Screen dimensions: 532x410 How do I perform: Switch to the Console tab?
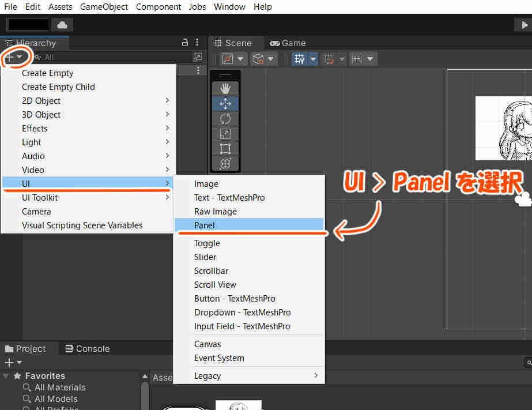pyautogui.click(x=88, y=348)
